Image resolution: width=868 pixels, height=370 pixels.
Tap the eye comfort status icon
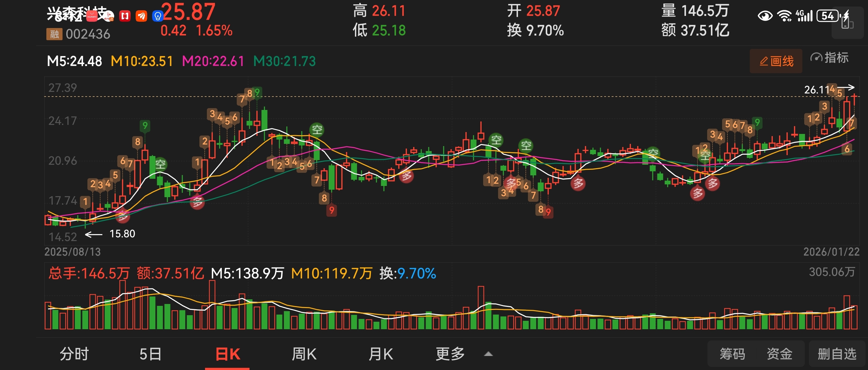(x=765, y=16)
